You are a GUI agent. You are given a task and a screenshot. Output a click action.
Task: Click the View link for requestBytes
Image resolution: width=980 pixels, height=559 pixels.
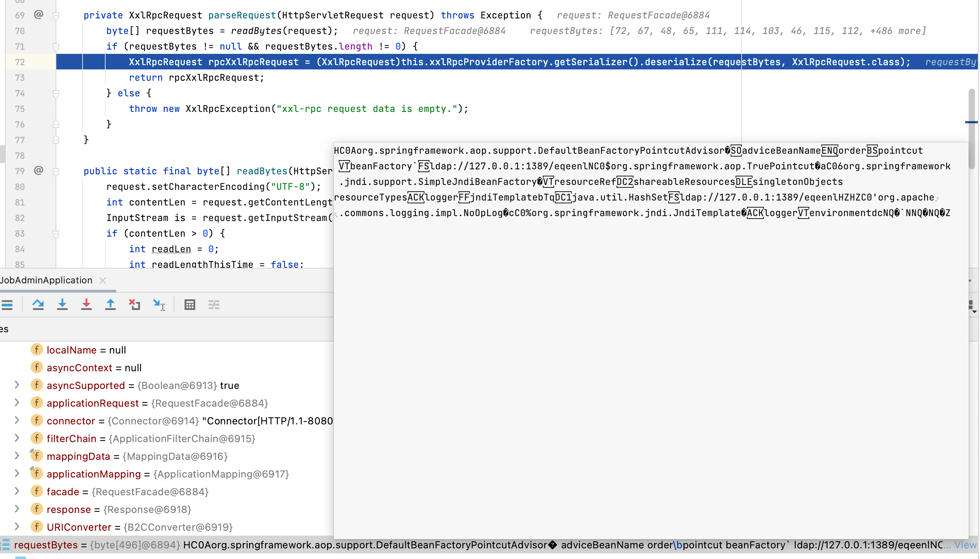[x=965, y=545]
